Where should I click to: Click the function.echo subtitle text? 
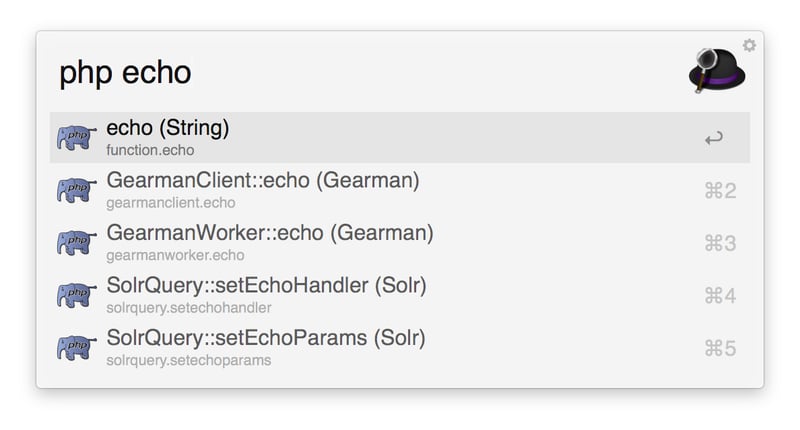(x=150, y=151)
